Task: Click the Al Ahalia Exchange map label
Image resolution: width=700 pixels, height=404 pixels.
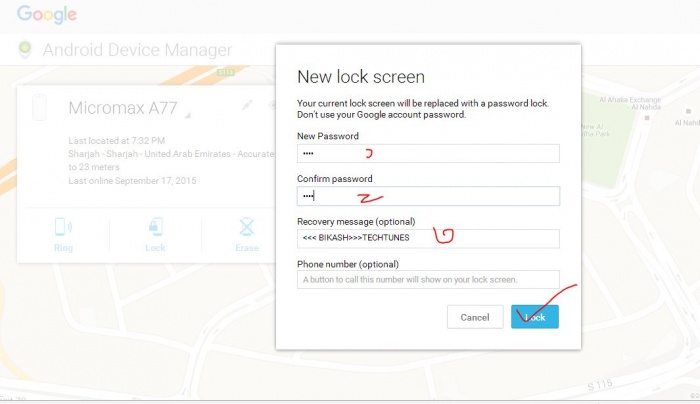Action: 630,103
